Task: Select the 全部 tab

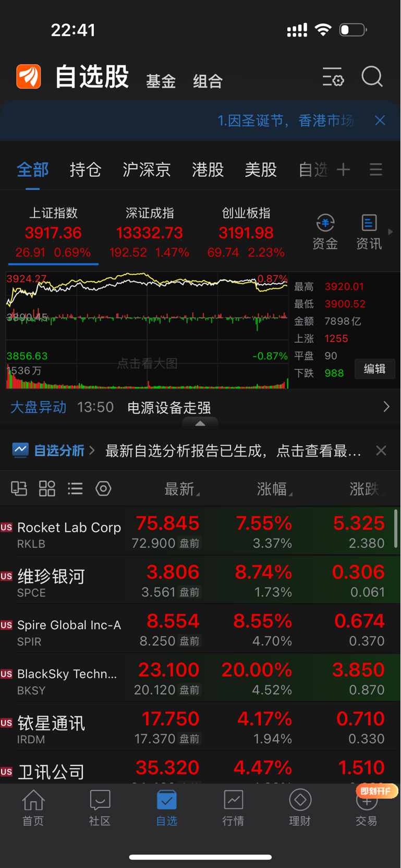Action: point(33,169)
